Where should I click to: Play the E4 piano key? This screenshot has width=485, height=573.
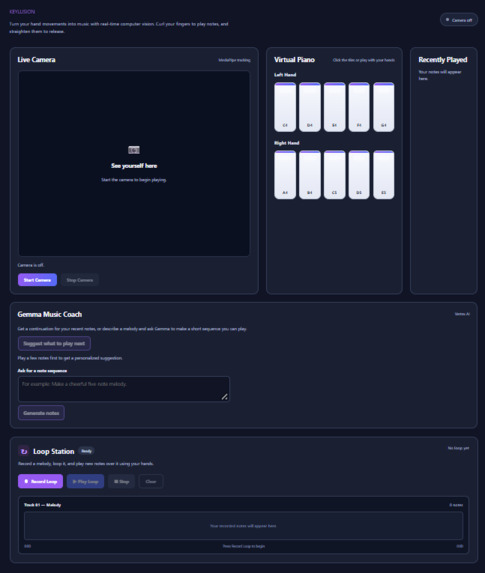pos(334,107)
